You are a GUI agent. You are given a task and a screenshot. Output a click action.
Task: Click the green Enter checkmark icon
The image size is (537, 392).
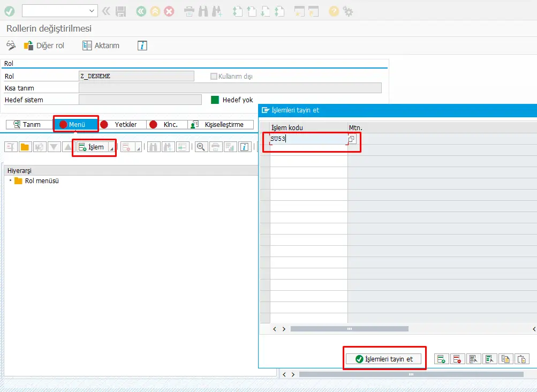9,11
